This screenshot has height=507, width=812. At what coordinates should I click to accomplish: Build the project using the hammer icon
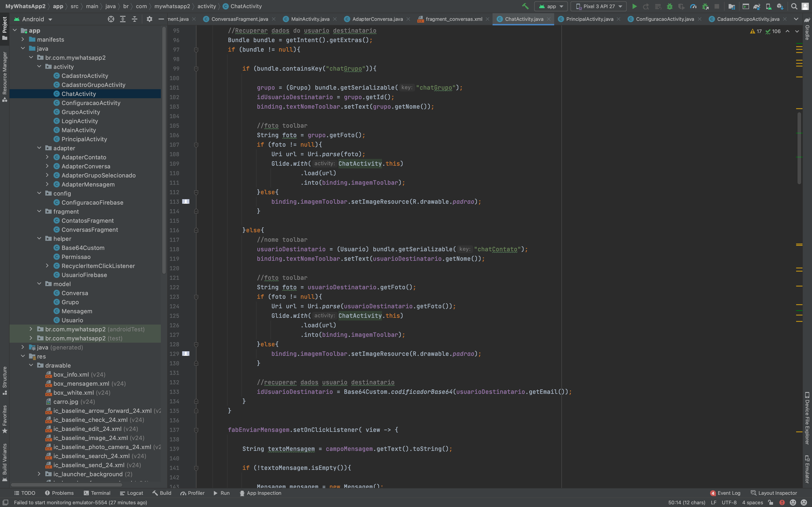525,6
